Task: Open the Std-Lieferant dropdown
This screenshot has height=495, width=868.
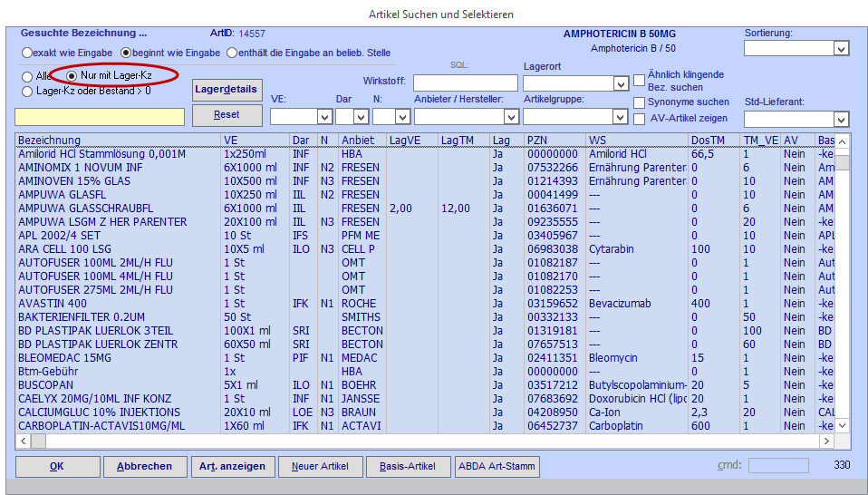Action: point(841,120)
